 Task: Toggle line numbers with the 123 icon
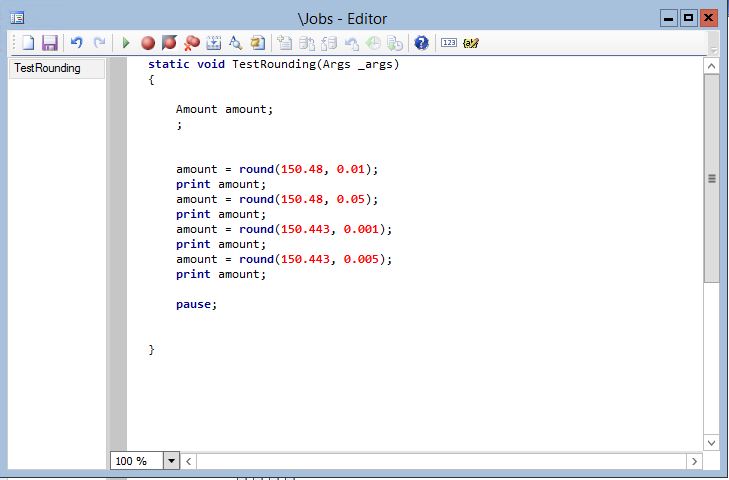449,43
